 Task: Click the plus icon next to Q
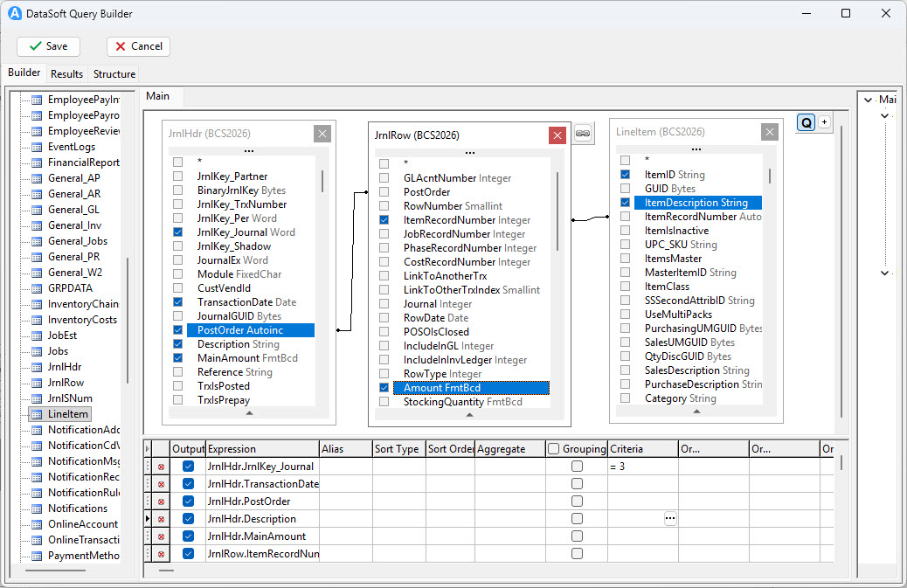[824, 122]
